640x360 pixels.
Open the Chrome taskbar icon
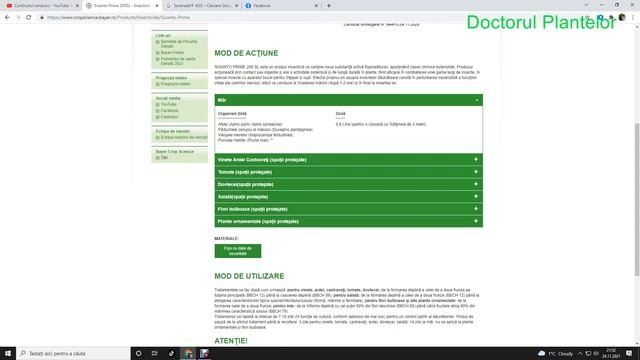tap(188, 353)
